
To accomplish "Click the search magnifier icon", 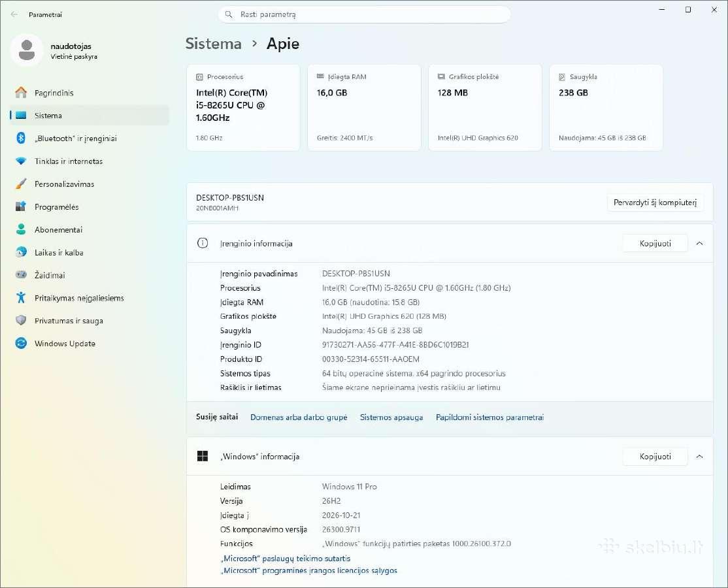I will 229,14.
